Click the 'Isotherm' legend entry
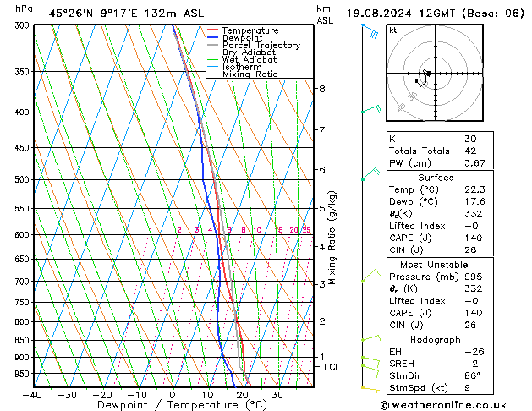Screen dimensions: 532x411 242,67
